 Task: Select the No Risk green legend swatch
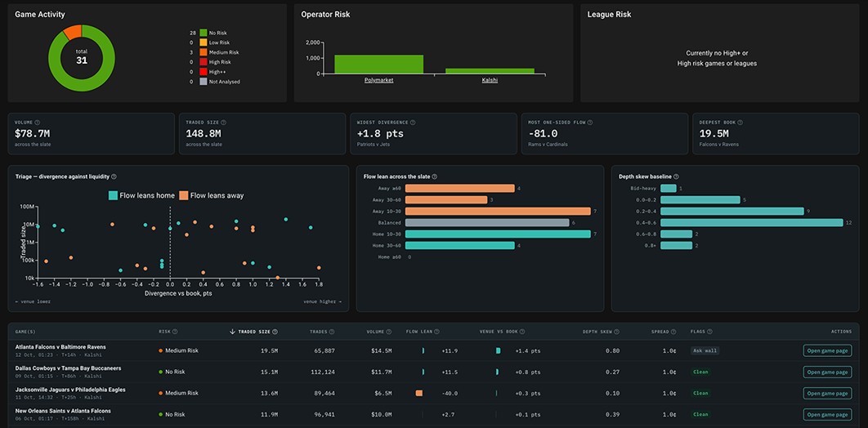(204, 33)
